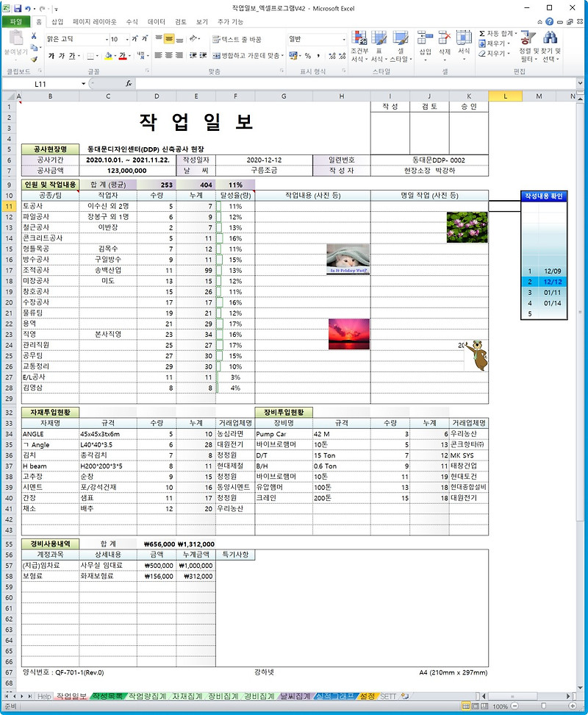Viewport: 588px width, 715px height.
Task: Click the Copy icon in clipboard group
Action: coord(34,47)
